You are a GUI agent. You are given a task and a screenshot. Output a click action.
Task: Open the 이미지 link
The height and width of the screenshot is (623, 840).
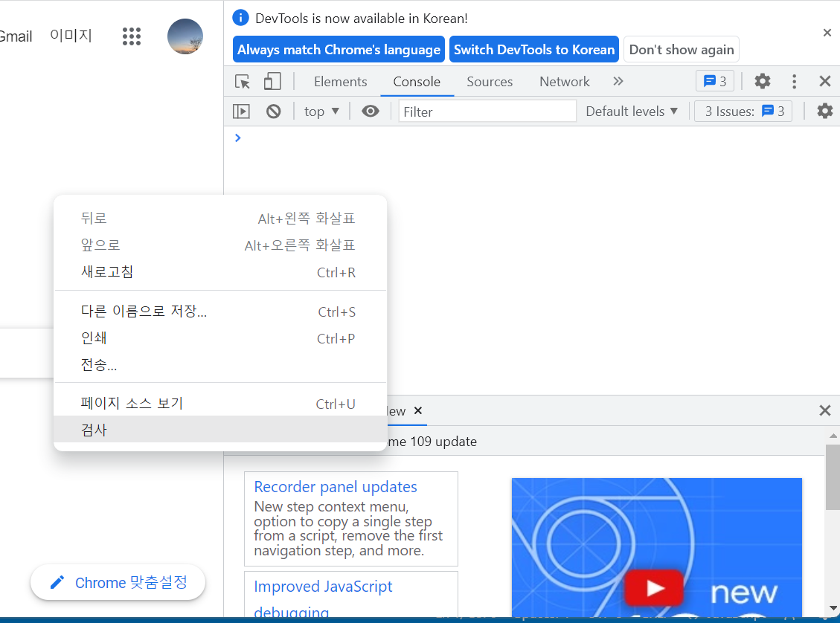[x=71, y=36]
